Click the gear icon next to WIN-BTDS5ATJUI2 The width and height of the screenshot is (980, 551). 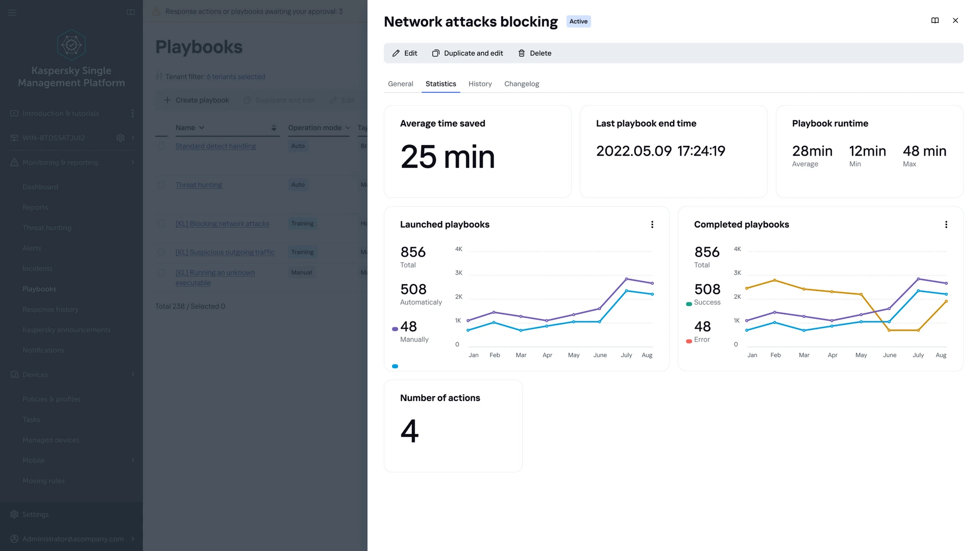click(x=120, y=138)
